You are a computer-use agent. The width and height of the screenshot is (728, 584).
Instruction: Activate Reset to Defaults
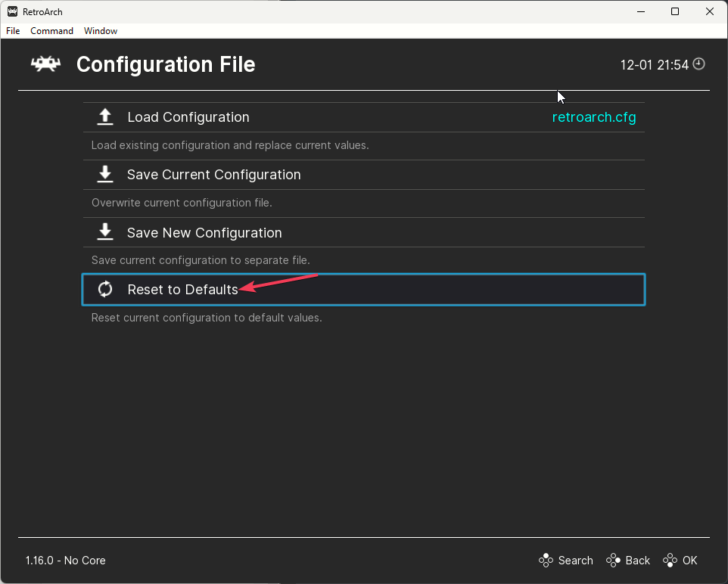[182, 289]
